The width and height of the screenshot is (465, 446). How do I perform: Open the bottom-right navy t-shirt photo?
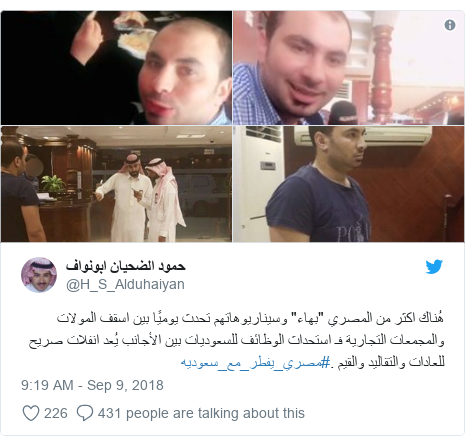348,184
